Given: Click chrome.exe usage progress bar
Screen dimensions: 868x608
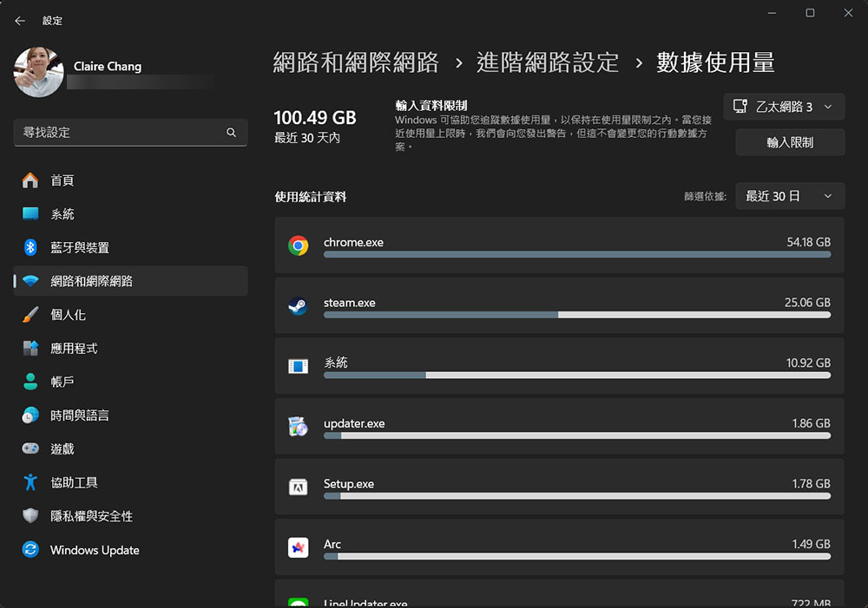Looking at the screenshot, I should 577,254.
